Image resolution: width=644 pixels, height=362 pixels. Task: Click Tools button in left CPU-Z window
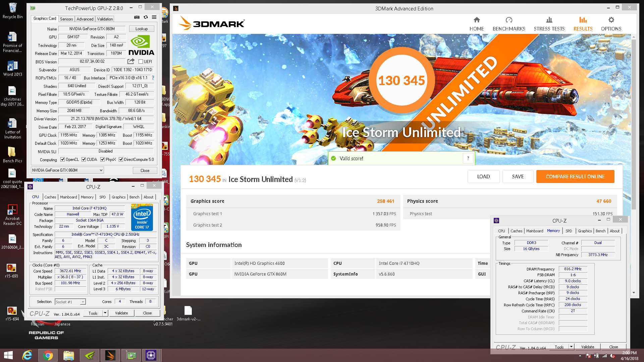[93, 313]
